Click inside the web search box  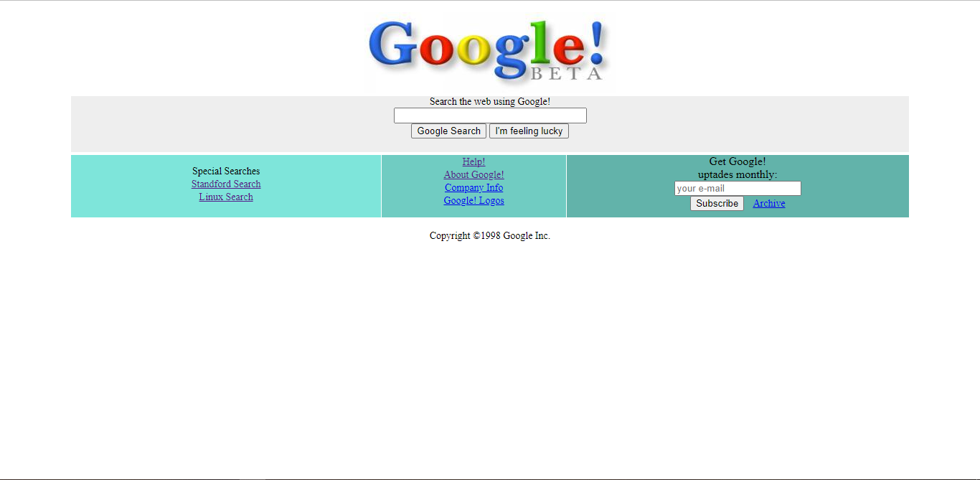tap(490, 115)
